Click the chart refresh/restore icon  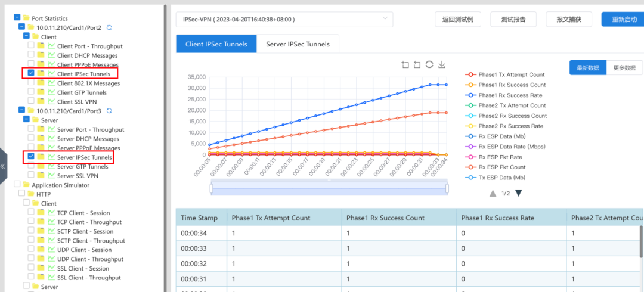(429, 64)
